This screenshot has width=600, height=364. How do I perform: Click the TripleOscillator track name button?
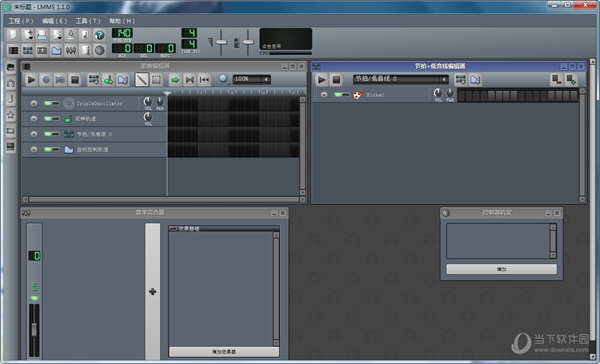100,103
